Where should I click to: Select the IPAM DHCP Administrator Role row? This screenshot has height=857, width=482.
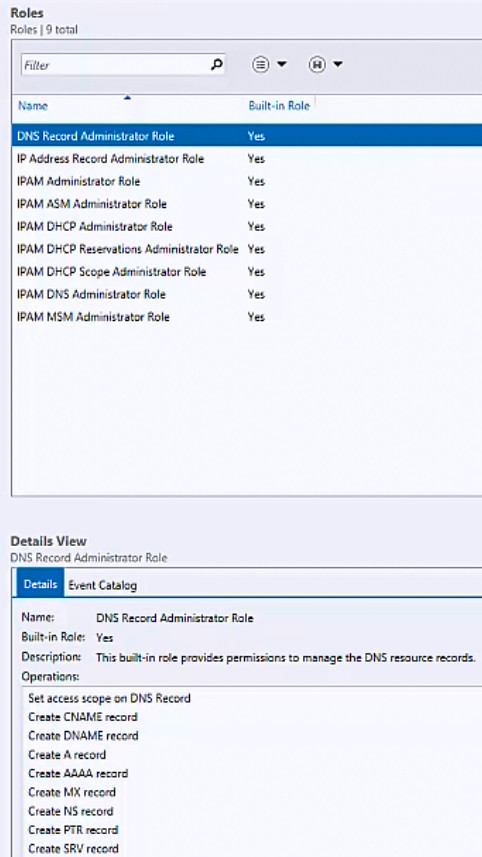tap(246, 226)
